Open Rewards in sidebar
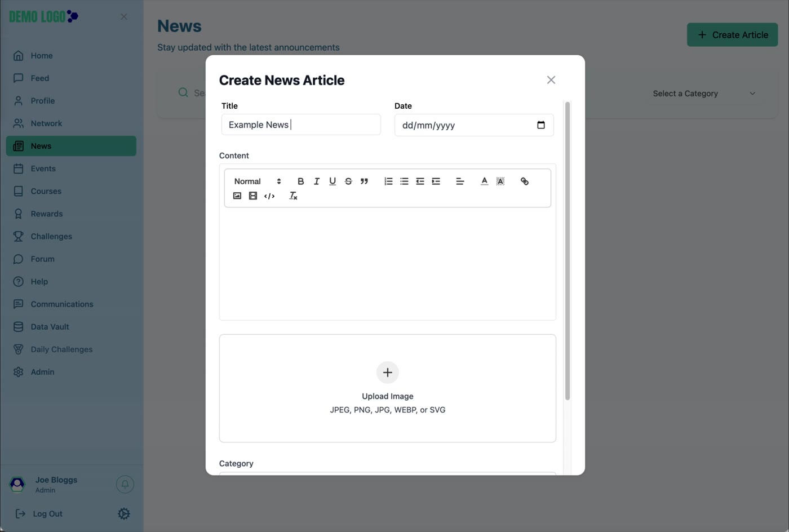This screenshot has width=789, height=532. (71, 214)
